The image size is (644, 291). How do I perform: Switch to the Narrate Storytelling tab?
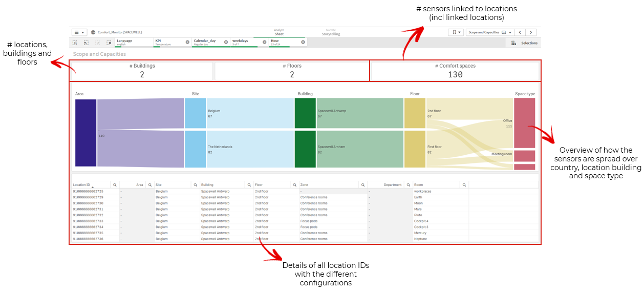(331, 32)
